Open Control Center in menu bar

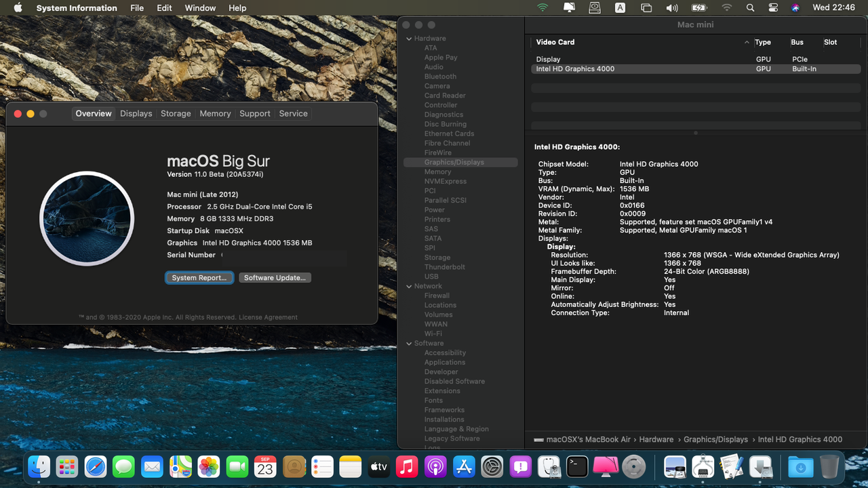tap(773, 8)
